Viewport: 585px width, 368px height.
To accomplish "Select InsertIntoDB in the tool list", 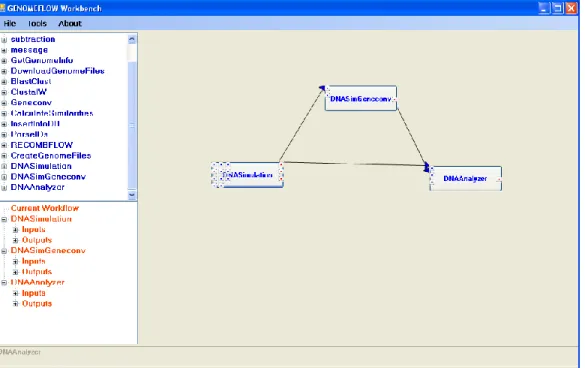I will click(35, 124).
